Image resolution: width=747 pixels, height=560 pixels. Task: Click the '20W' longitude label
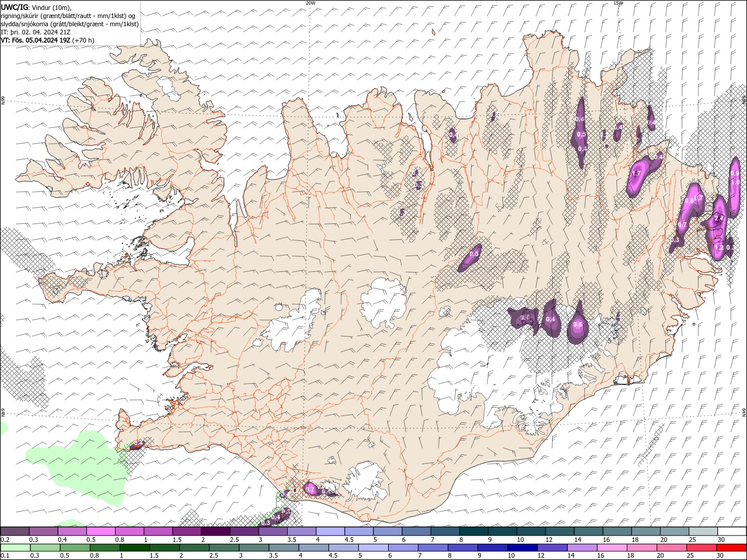310,3
